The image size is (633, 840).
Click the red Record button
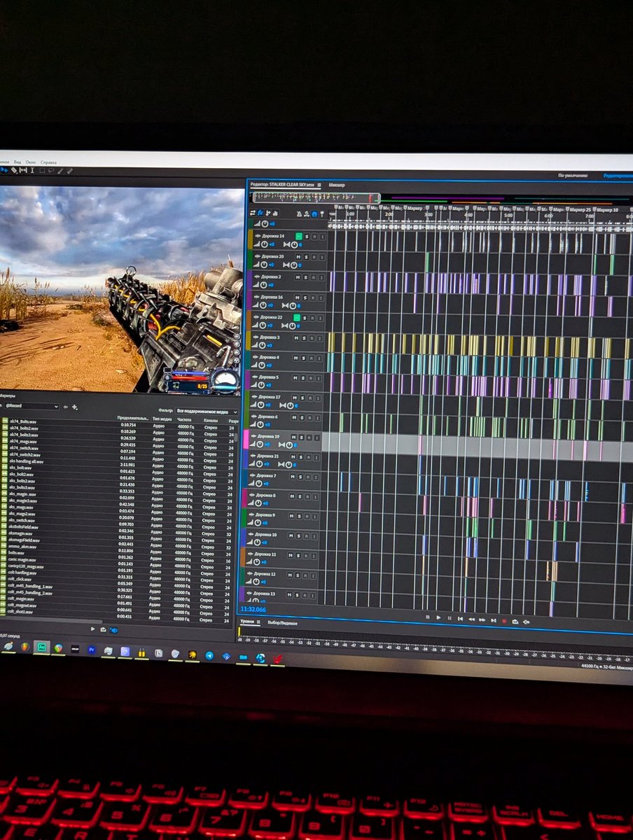click(x=504, y=621)
